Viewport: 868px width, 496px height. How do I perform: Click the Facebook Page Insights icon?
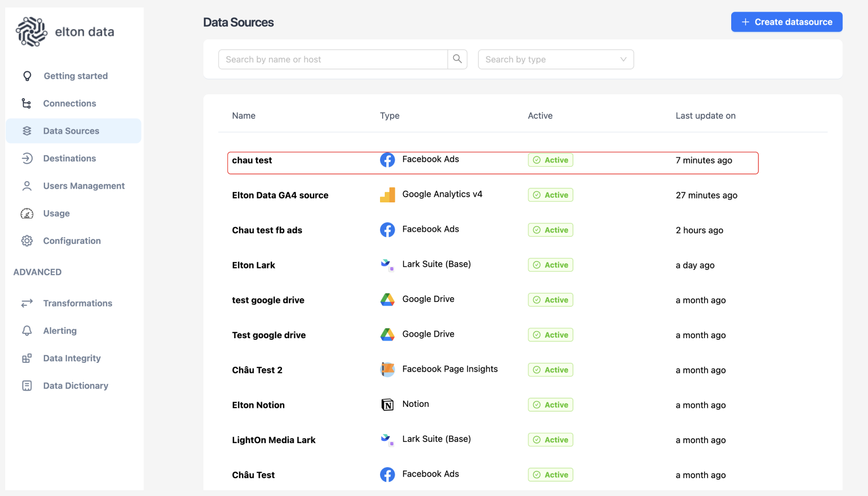387,370
